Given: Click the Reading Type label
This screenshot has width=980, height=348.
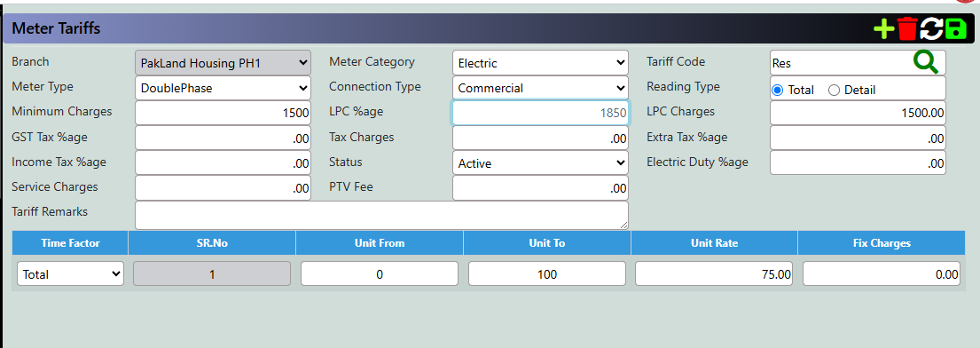Looking at the screenshot, I should tap(683, 86).
